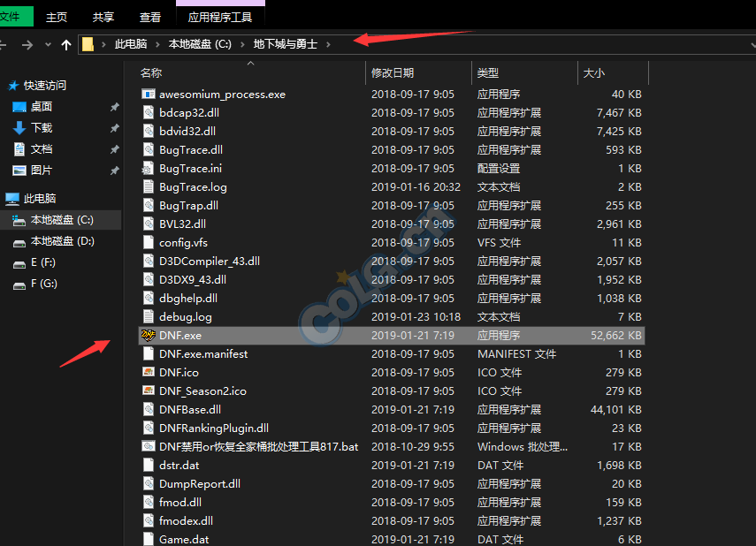Click the pin icon beside 图片

pos(114,171)
